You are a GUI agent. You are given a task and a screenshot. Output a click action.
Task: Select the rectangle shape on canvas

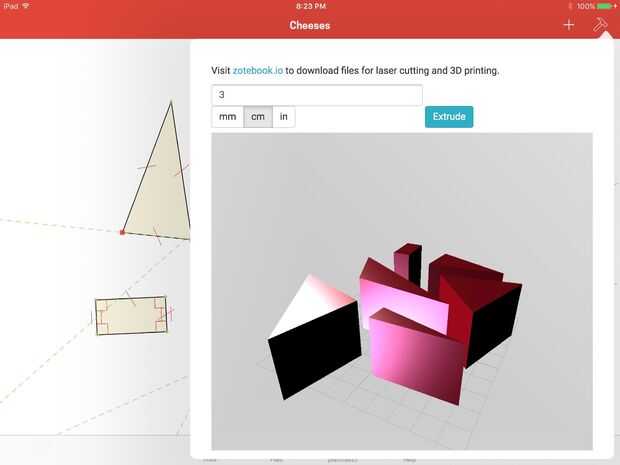coord(131,316)
